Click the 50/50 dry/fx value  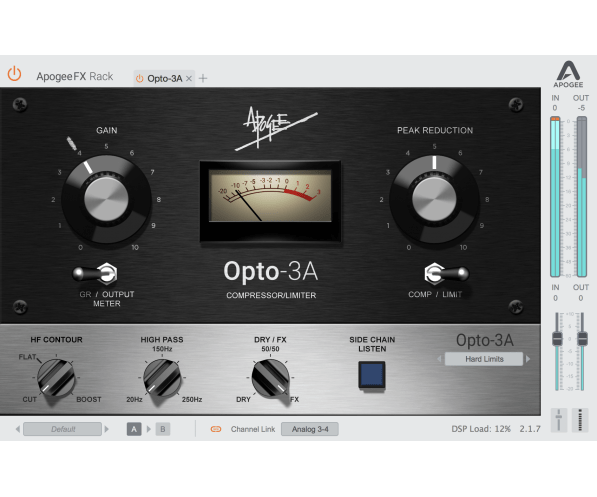coord(270,349)
